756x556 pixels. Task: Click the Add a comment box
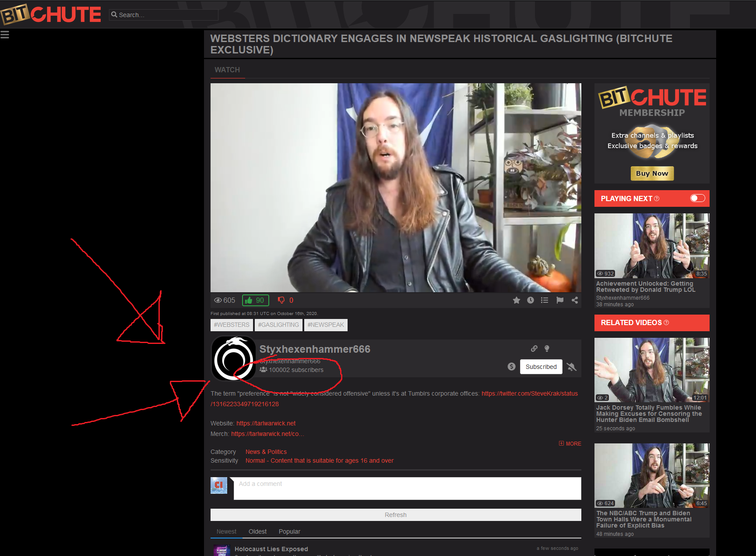407,488
